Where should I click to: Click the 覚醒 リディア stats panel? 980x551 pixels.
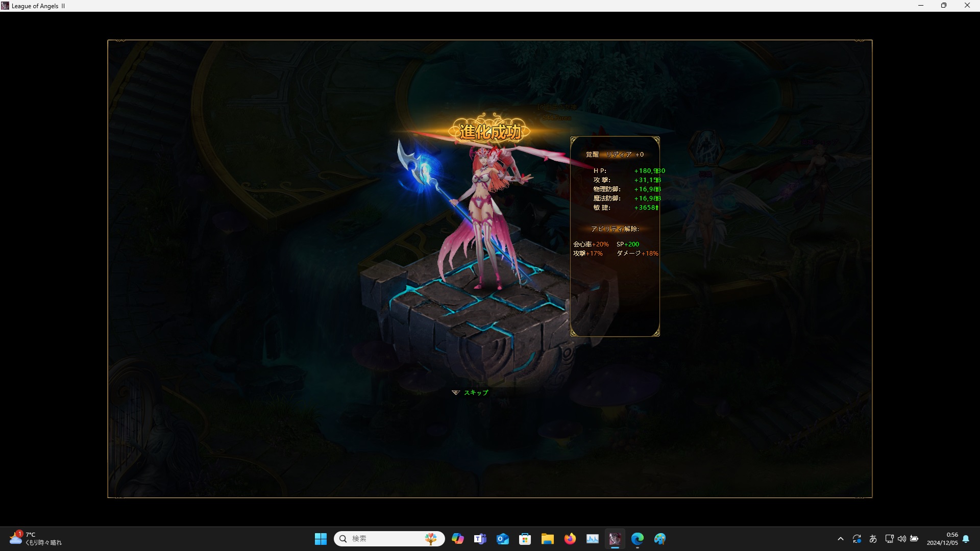point(615,236)
